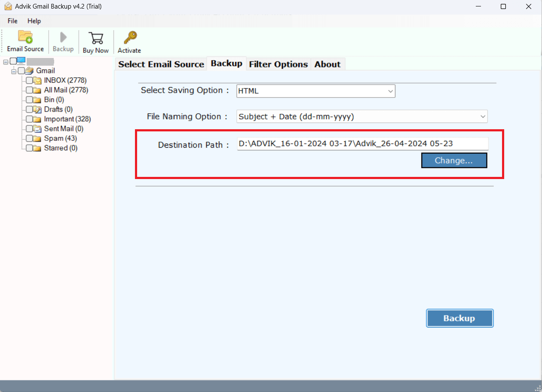Select the INBOX (2778) label
Viewport: 542px width, 392px height.
coord(65,80)
